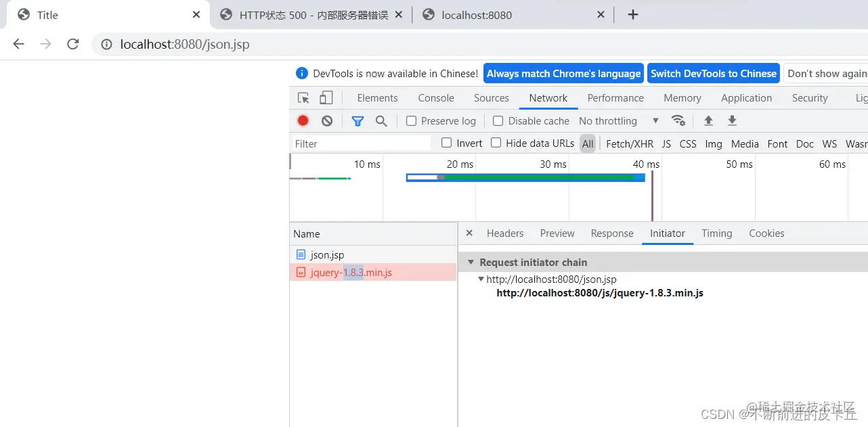
Task: Open network conditions wifi icon
Action: tap(678, 120)
